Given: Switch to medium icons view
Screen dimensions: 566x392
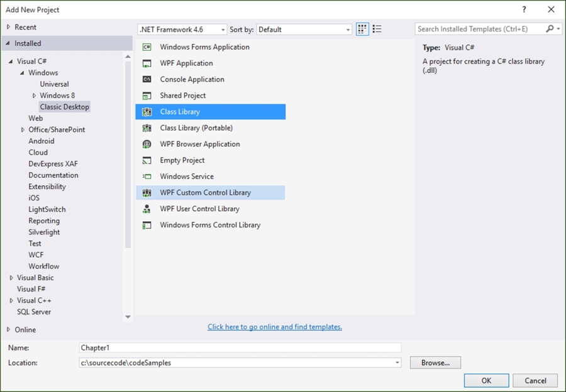Looking at the screenshot, I should tap(362, 30).
